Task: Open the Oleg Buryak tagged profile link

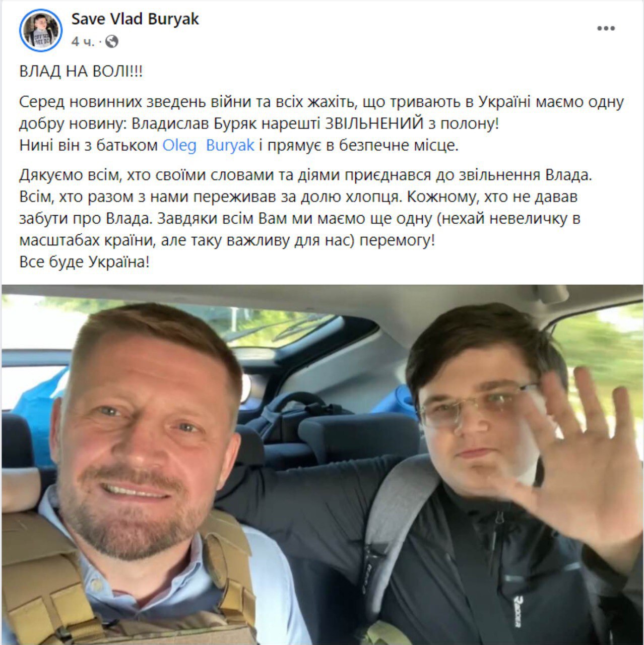Action: [208, 146]
